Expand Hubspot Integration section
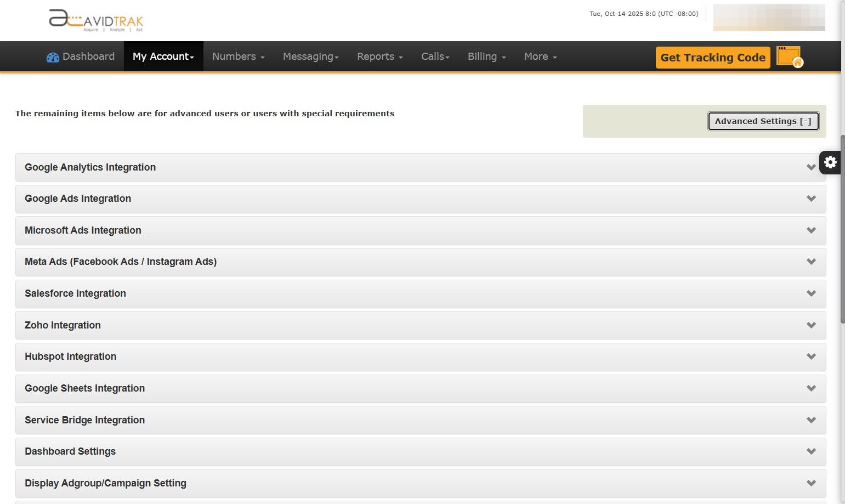The width and height of the screenshot is (845, 504). coord(421,356)
